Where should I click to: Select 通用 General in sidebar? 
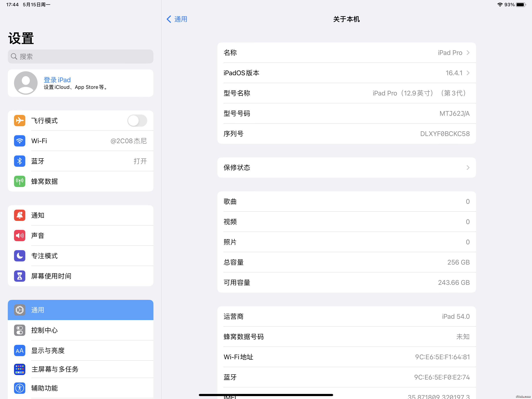pyautogui.click(x=80, y=310)
